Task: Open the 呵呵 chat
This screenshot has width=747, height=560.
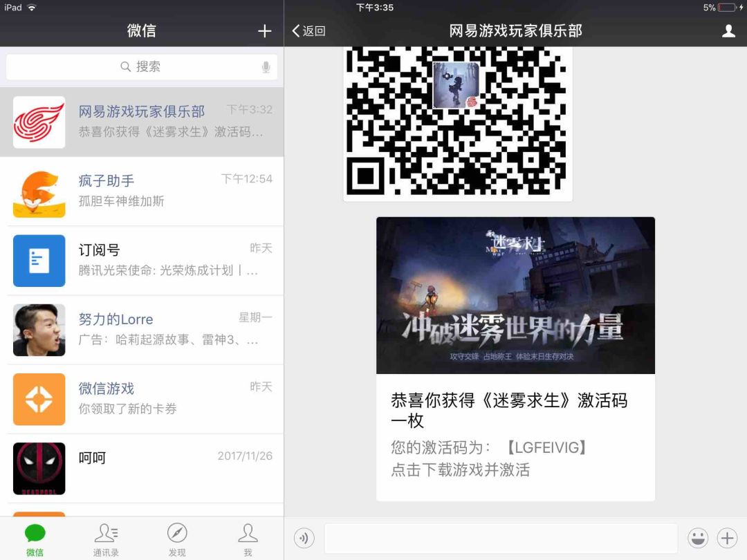Action: coord(142,469)
